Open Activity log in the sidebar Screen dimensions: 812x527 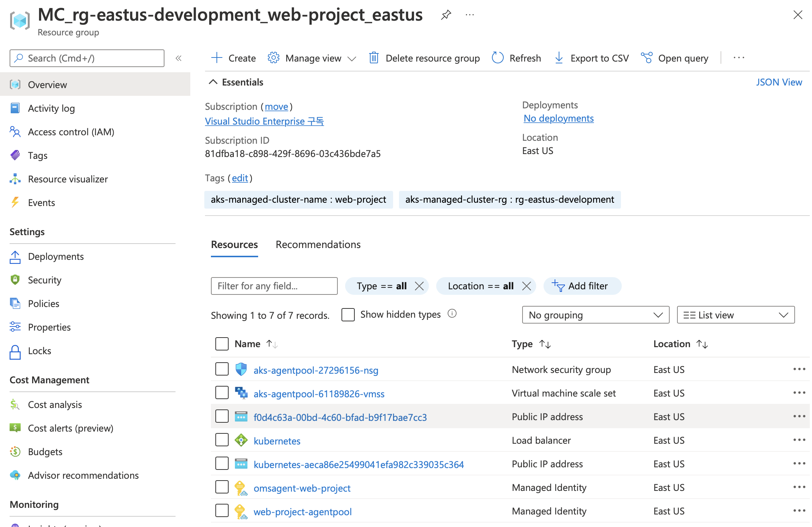pyautogui.click(x=51, y=108)
